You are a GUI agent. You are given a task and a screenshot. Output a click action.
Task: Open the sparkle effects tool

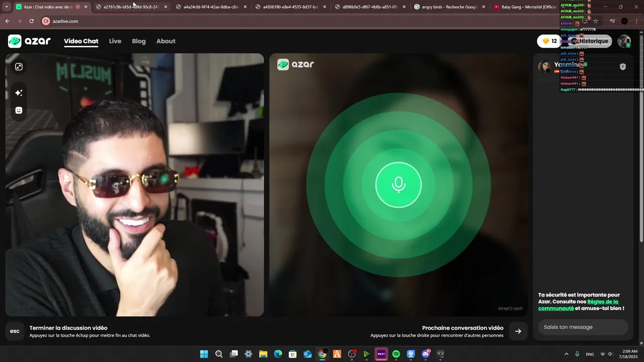click(19, 93)
